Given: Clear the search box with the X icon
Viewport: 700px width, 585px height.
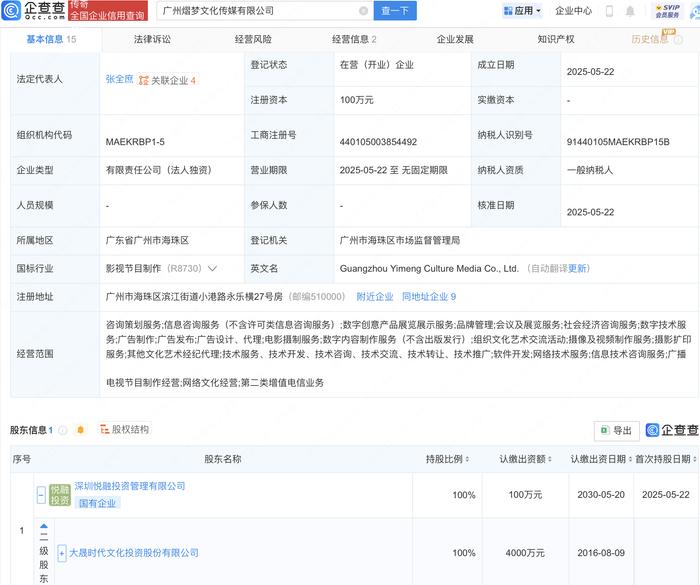Looking at the screenshot, I should [363, 11].
